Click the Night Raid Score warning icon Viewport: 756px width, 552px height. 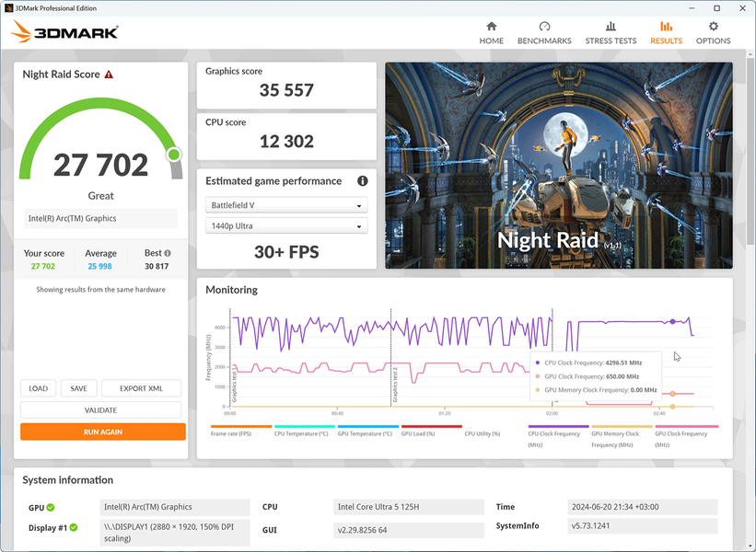pos(109,75)
